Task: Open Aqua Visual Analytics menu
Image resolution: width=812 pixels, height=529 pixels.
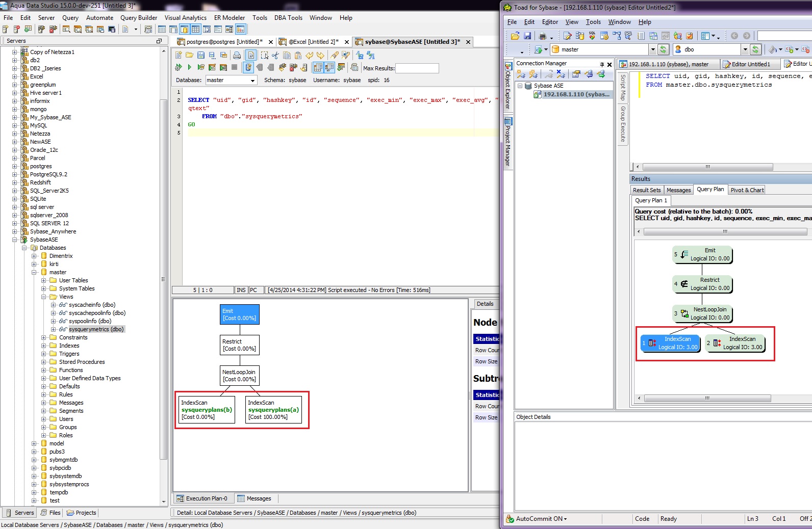Action: coord(186,18)
